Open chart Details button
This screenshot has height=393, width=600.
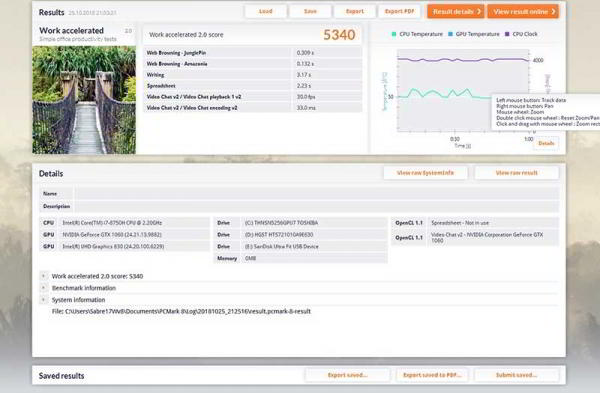[546, 143]
